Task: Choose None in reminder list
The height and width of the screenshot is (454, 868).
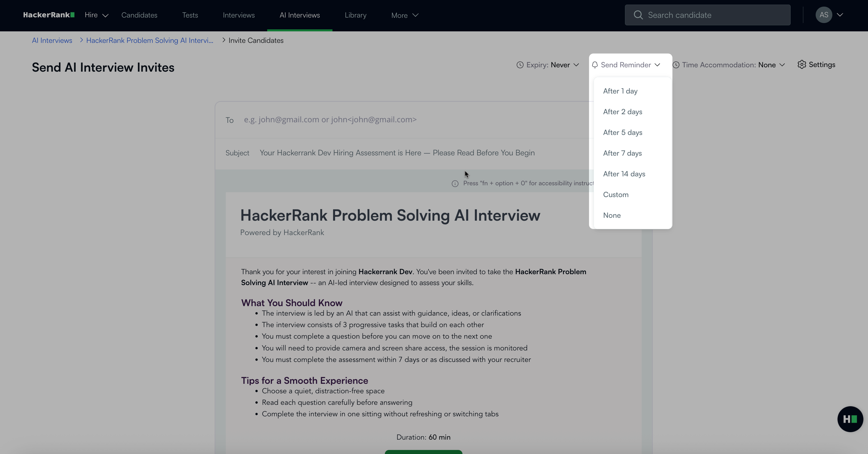Action: (632, 215)
